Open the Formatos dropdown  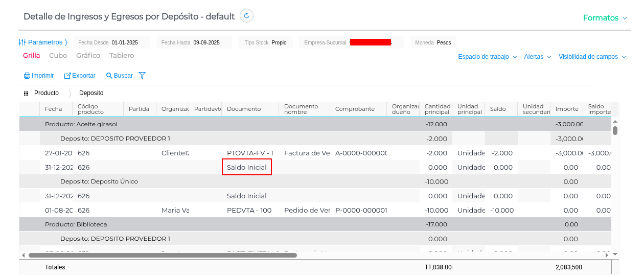(x=605, y=18)
